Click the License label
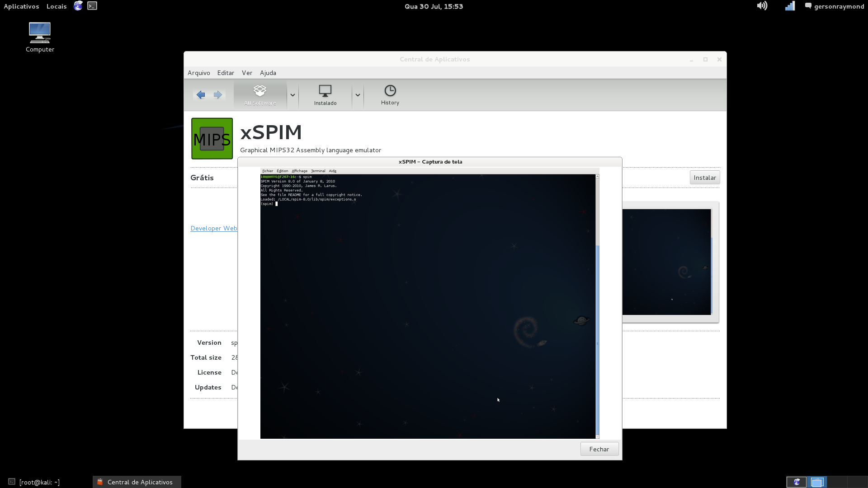This screenshot has width=868, height=488. (209, 372)
